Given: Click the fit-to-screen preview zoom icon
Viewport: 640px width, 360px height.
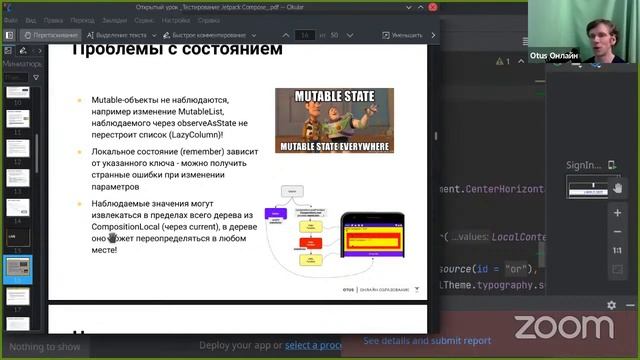Looking at the screenshot, I should (x=617, y=269).
